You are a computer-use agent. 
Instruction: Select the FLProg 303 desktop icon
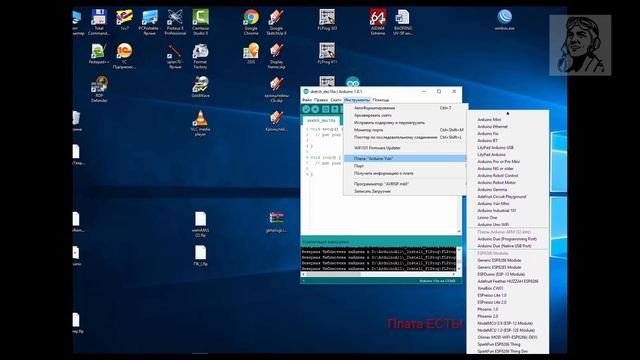pyautogui.click(x=327, y=20)
